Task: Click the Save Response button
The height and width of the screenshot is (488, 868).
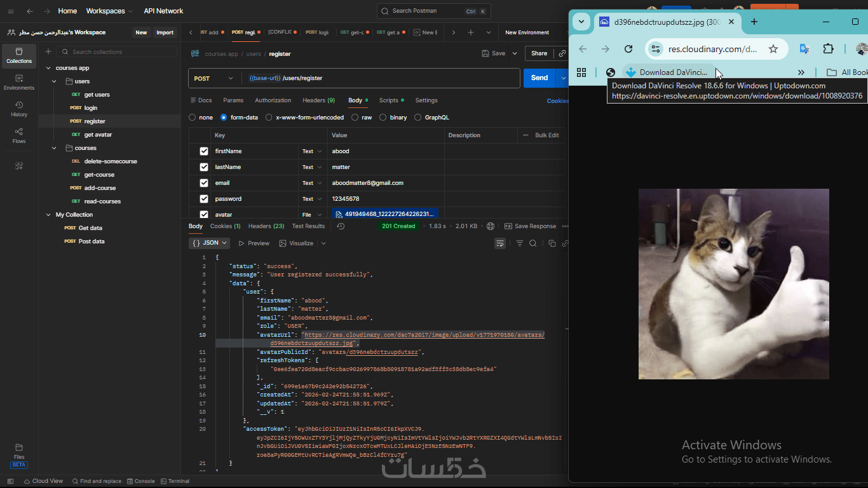Action: point(530,226)
